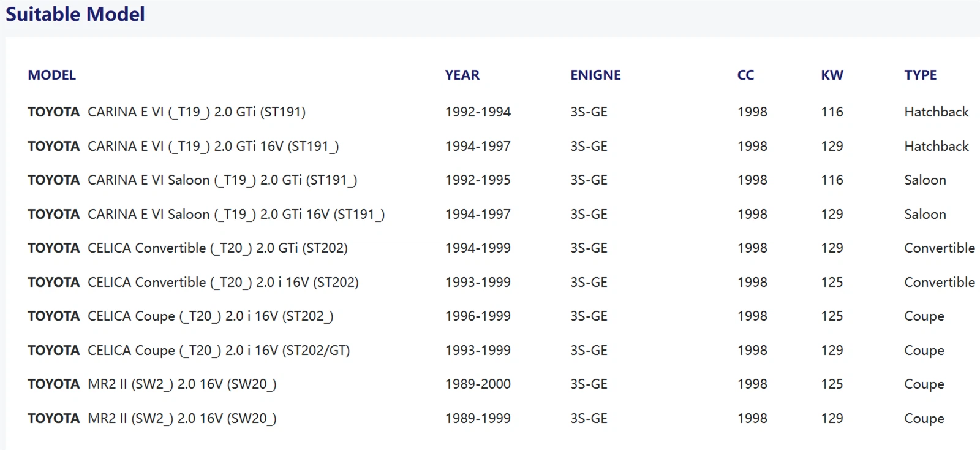Select CC value 1998 in 1989-2000 row
980x450 pixels.
point(752,384)
